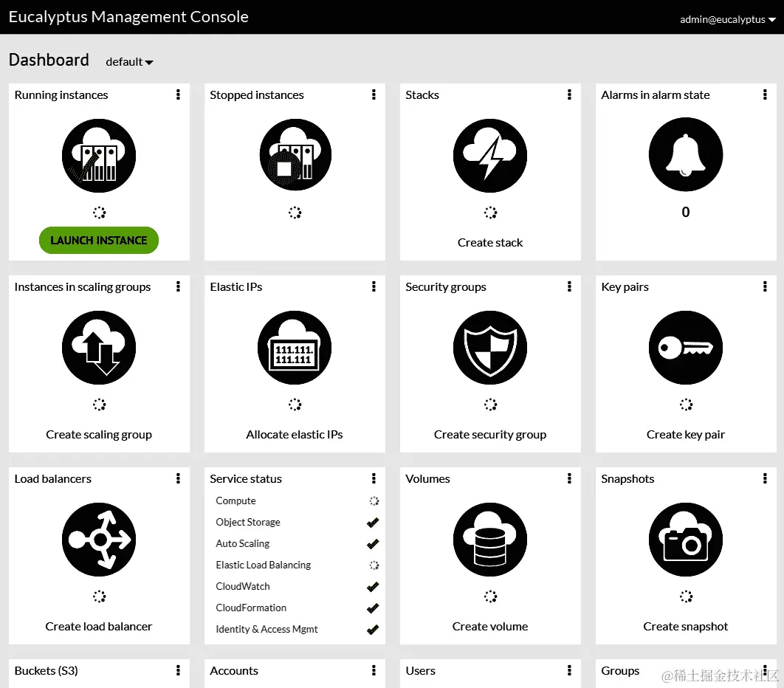This screenshot has width=784, height=688.
Task: Open Instances in scaling groups tile menu
Action: 178,286
